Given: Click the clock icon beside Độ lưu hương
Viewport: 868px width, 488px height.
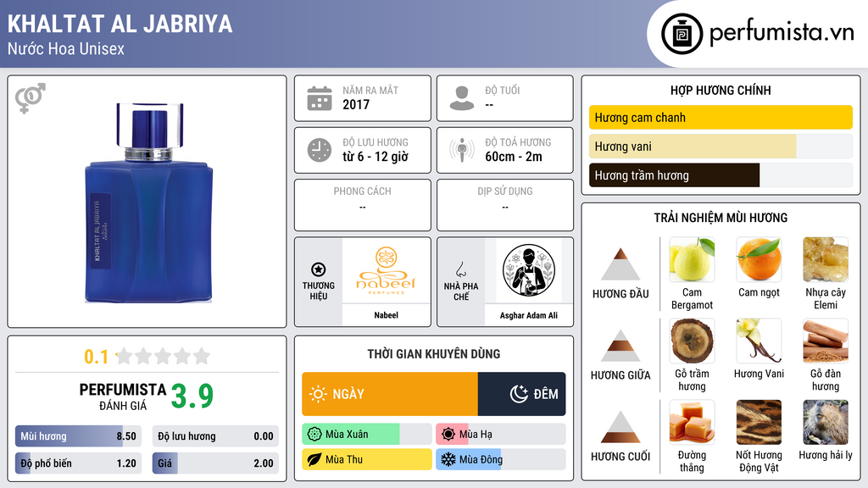Looking at the screenshot, I should pos(320,150).
